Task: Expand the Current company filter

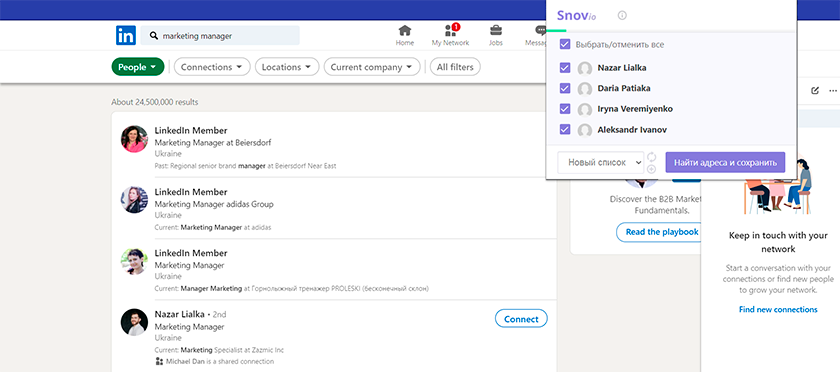Action: pyautogui.click(x=372, y=67)
